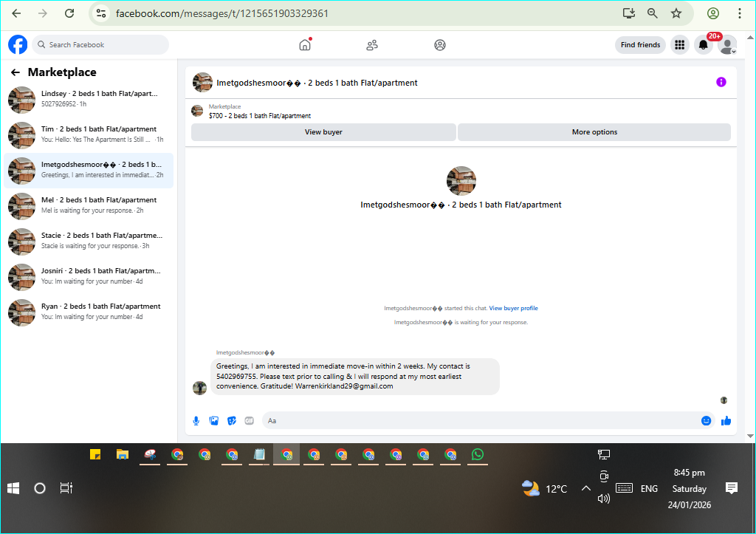The image size is (756, 534).
Task: Click the browser back arrow
Action: pos(16,13)
